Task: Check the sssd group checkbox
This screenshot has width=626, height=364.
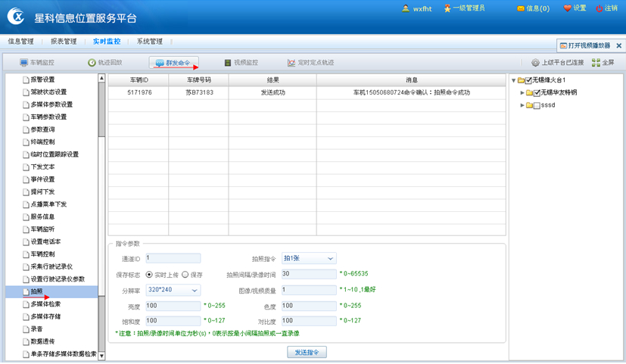Action: 537,106
